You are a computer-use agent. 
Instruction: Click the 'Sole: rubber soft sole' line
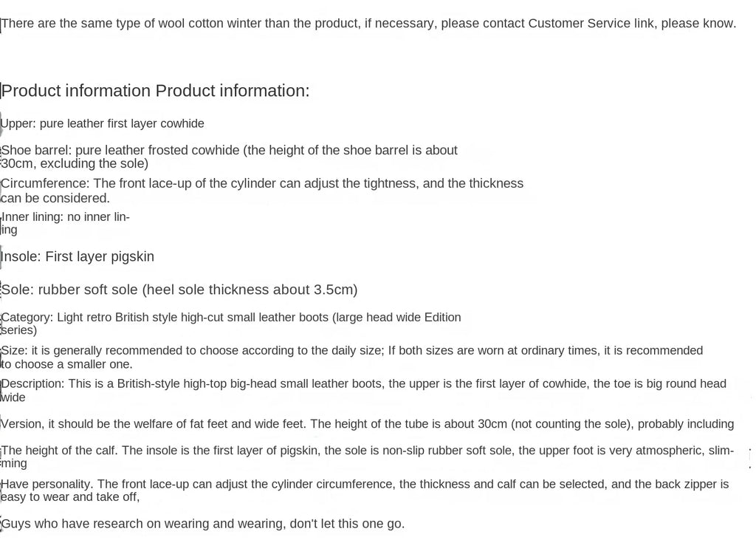[179, 290]
